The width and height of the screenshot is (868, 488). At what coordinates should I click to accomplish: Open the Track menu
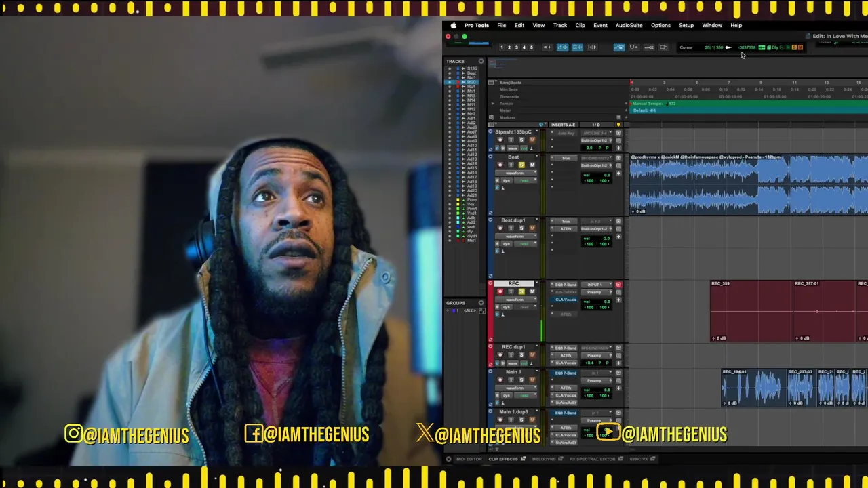[x=559, y=26]
